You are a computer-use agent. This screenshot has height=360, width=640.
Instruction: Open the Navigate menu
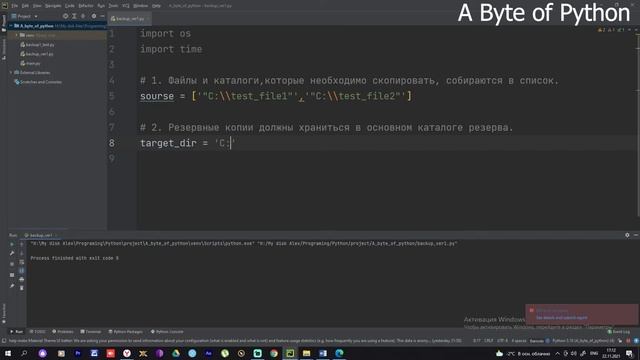pyautogui.click(x=53, y=6)
